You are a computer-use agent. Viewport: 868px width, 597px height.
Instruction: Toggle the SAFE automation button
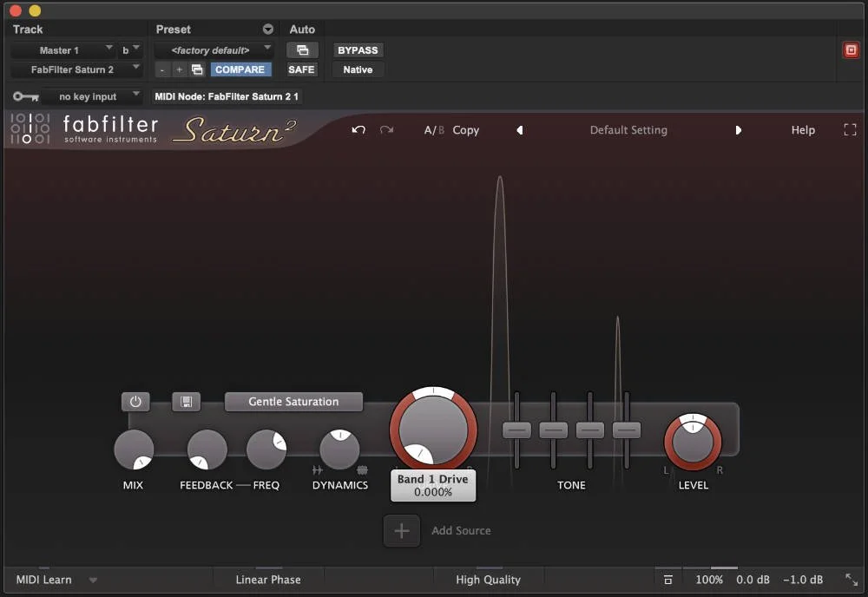coord(301,69)
